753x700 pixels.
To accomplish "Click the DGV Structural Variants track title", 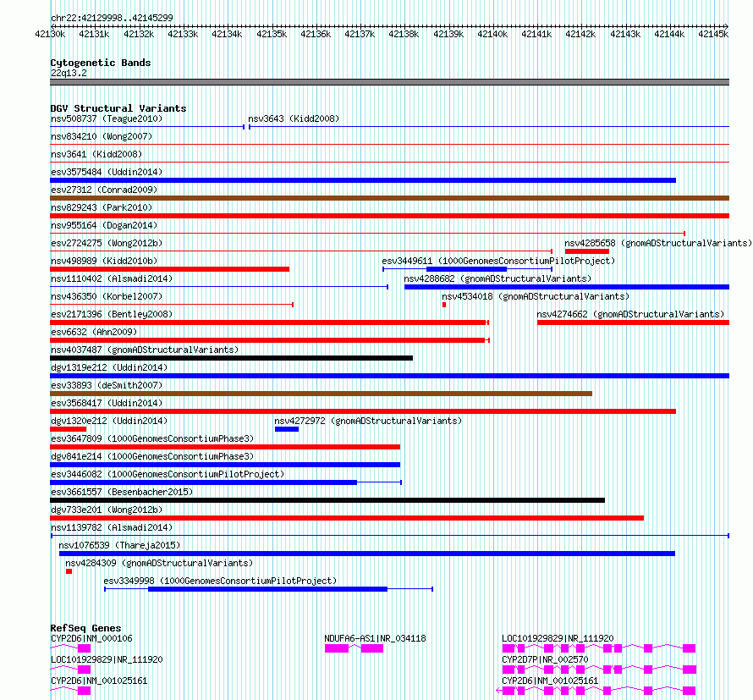I will pos(118,108).
